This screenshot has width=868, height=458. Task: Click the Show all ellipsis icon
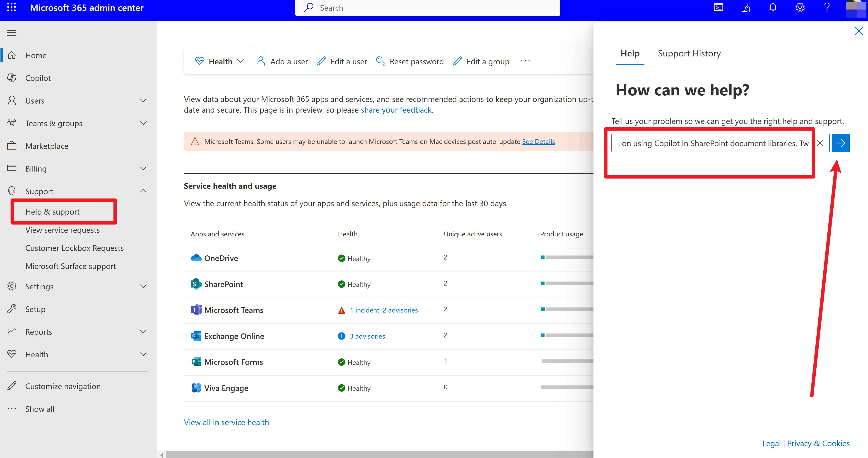point(12,409)
